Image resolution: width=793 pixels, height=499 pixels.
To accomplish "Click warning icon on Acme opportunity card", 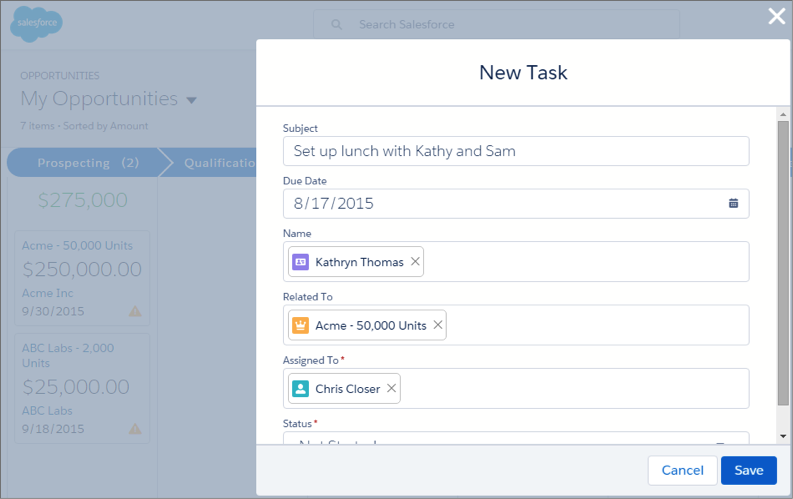I will point(135,311).
